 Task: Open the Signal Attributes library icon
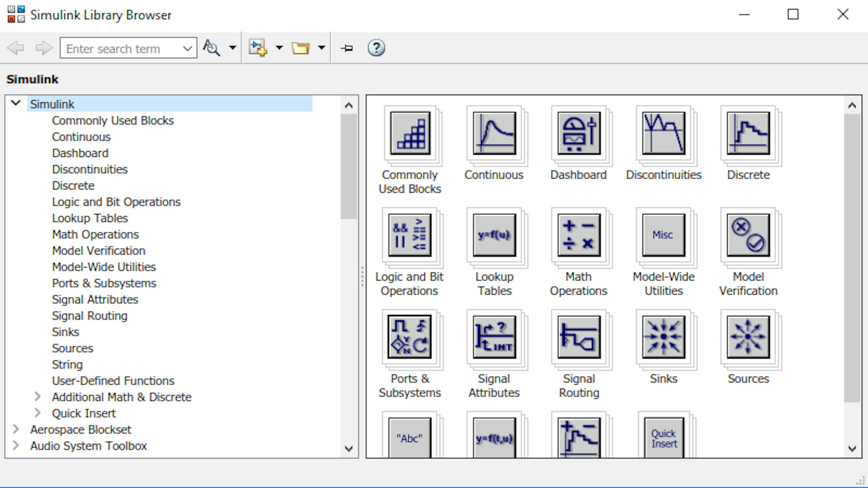click(x=494, y=337)
